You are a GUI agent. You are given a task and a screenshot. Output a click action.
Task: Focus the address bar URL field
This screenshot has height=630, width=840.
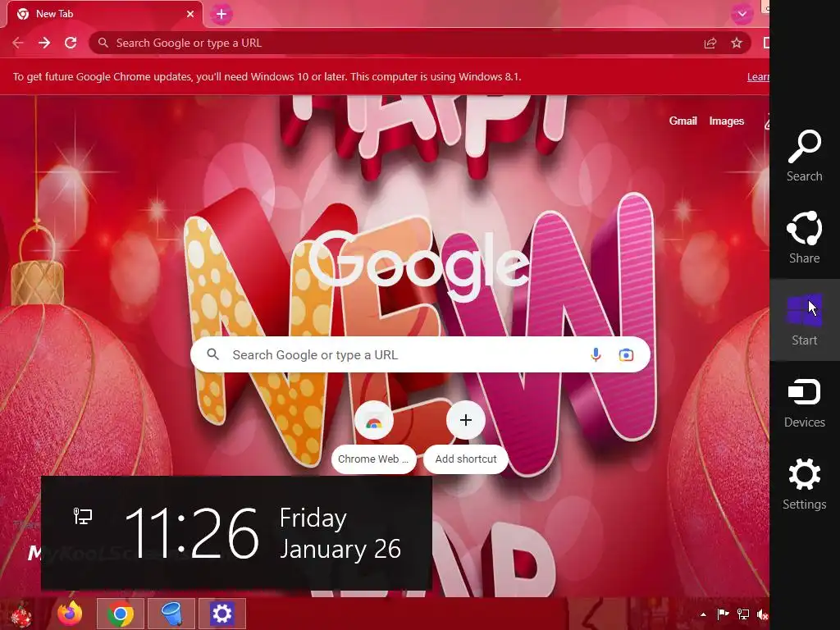(x=421, y=43)
